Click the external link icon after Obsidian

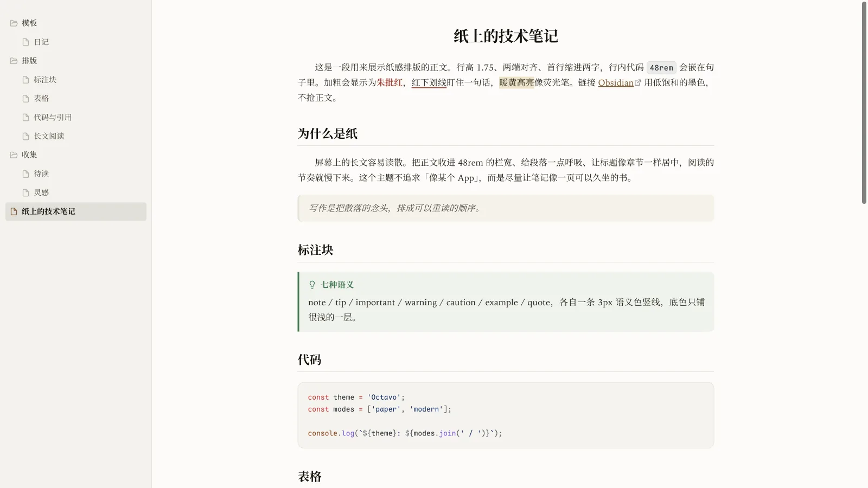click(x=638, y=82)
